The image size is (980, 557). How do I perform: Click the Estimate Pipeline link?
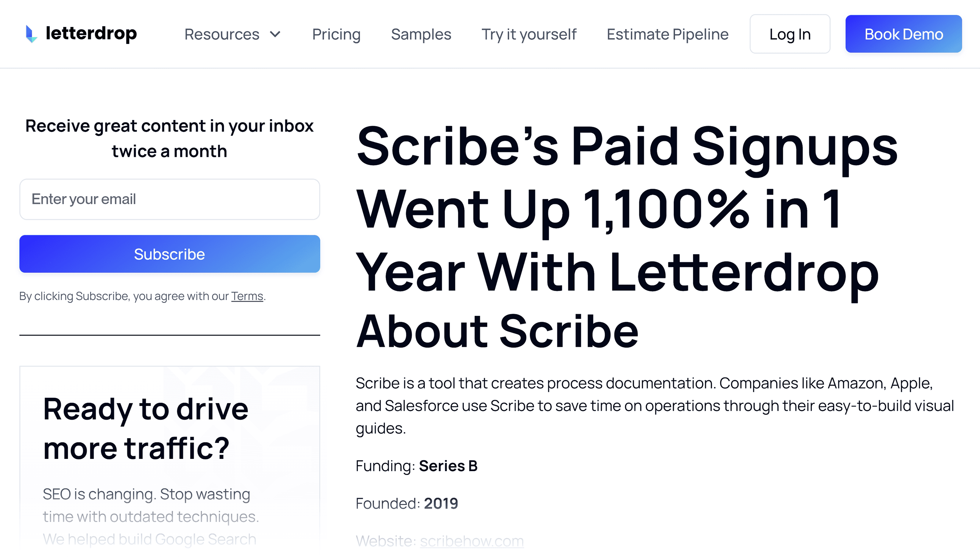(x=667, y=34)
